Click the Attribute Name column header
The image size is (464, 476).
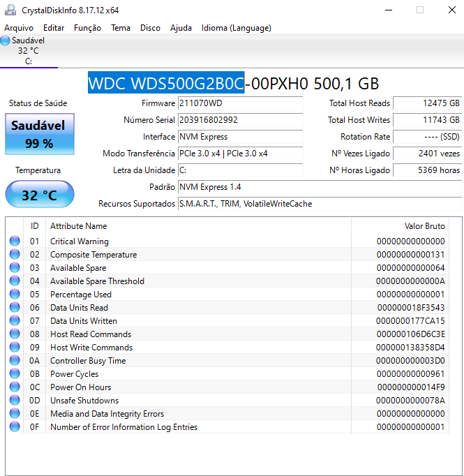pos(198,226)
